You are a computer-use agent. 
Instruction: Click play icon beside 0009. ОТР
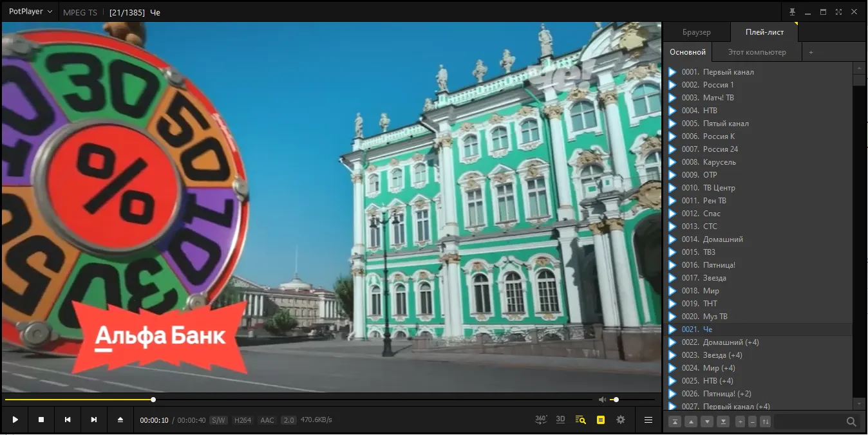tap(672, 175)
